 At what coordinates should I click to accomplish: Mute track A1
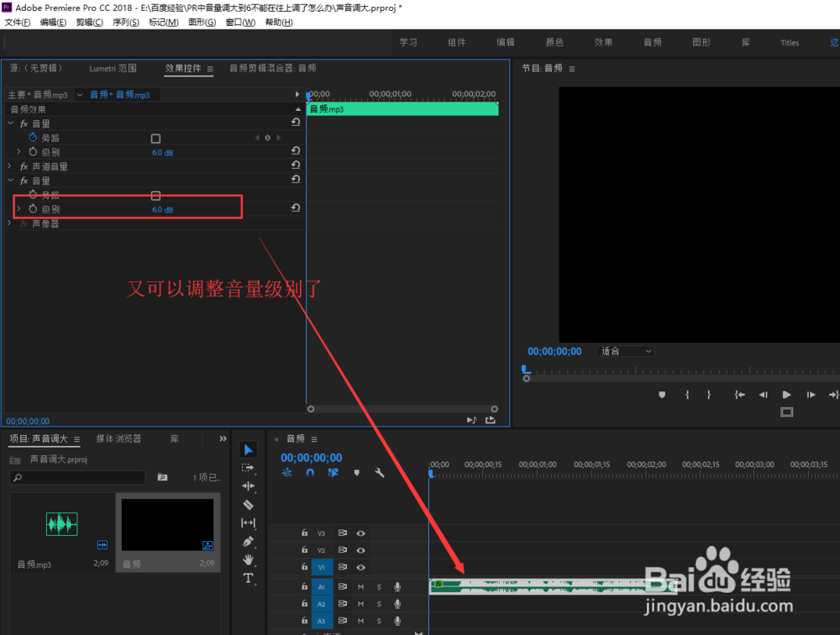(360, 587)
